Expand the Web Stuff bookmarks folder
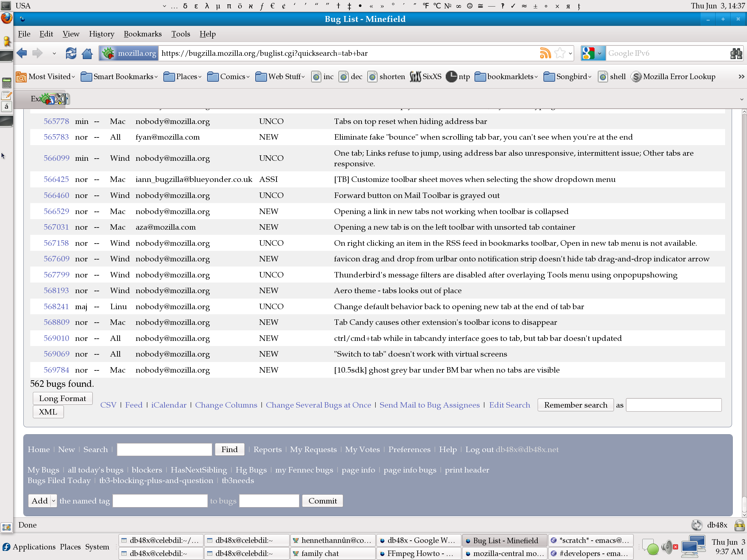This screenshot has height=560, width=747. [280, 77]
